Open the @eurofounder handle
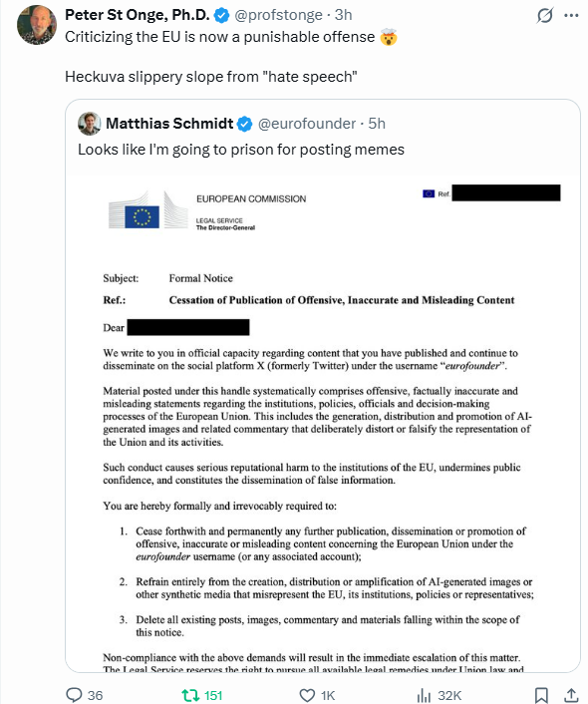 (307, 124)
